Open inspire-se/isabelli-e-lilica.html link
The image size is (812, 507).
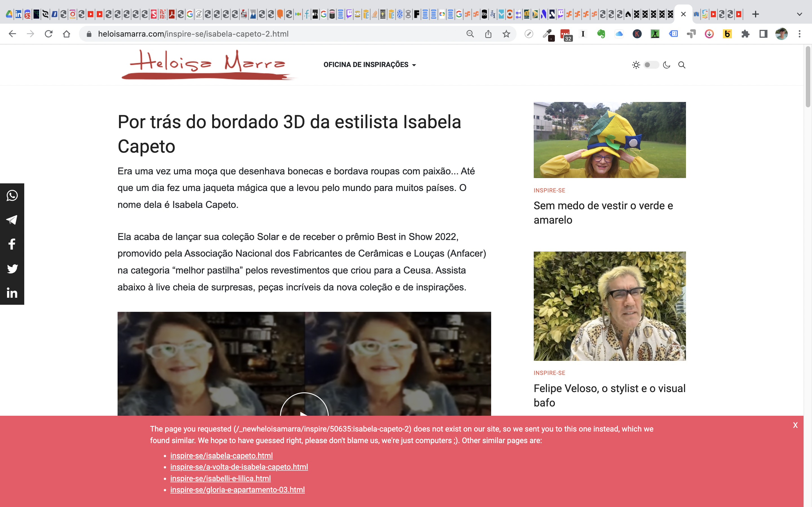pos(220,479)
